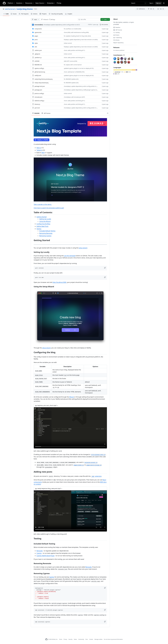
Task: Expand the Resources menu
Action: pyautogui.click(x=29, y=3)
